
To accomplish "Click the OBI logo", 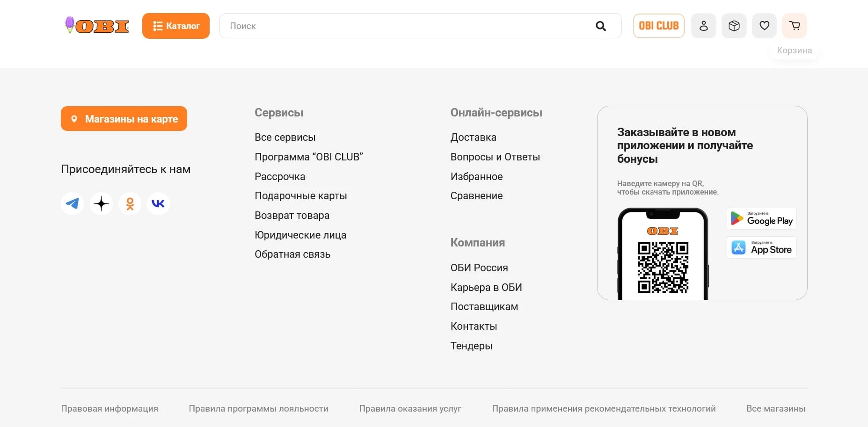I will [96, 27].
